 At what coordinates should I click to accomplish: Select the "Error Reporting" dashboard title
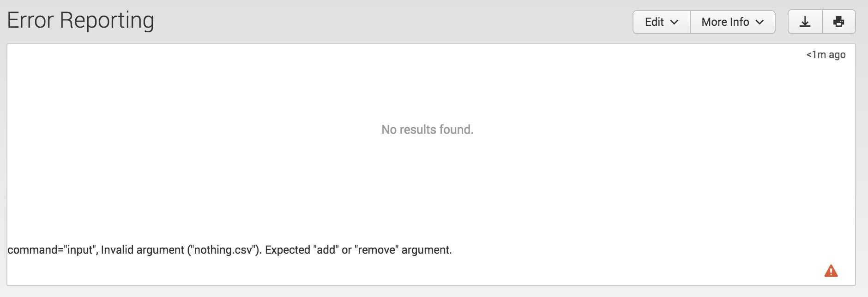point(80,21)
